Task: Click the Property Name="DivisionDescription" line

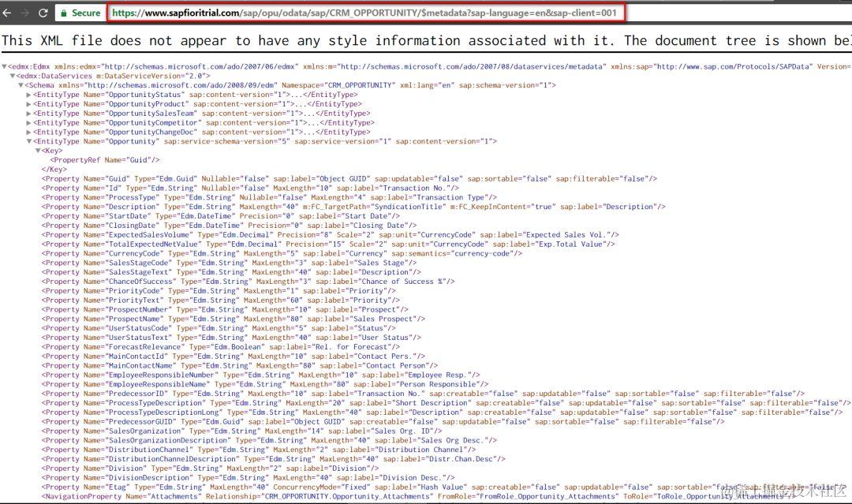Action: click(248, 478)
